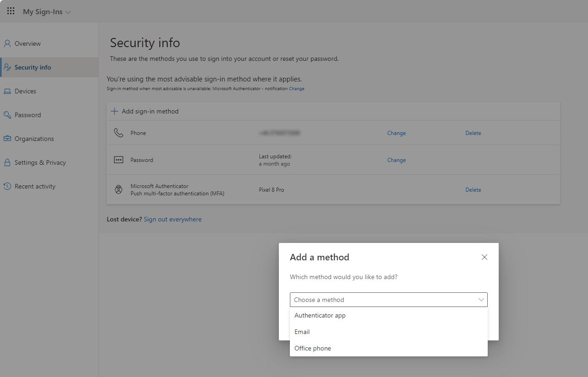The height and width of the screenshot is (377, 588).
Task: Click the plus icon to add sign-in method
Action: 114,111
